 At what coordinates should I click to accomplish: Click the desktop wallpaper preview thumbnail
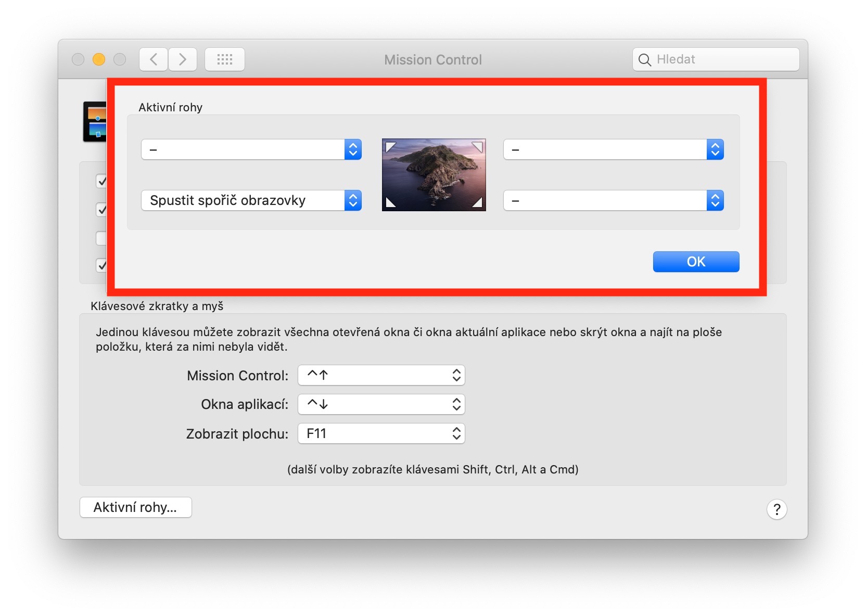pos(434,175)
